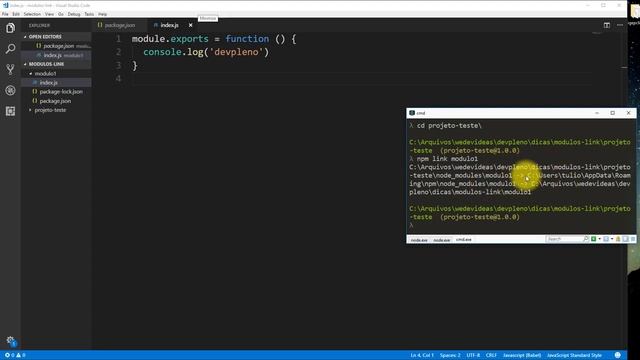Screen dimensions: 640x360
Task: Click Ln 4, Col 1 in status bar
Action: (x=422, y=355)
